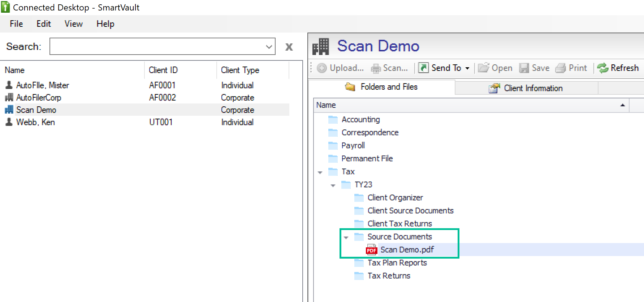The width and height of the screenshot is (644, 302).
Task: Open the Edit menu
Action: [x=44, y=24]
